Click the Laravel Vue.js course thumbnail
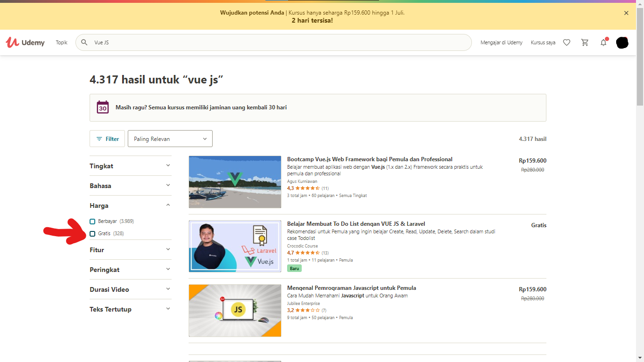 235,246
